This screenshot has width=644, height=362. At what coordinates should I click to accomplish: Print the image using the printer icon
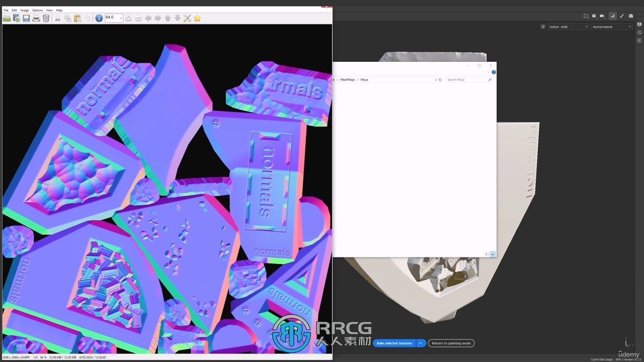coord(36,18)
